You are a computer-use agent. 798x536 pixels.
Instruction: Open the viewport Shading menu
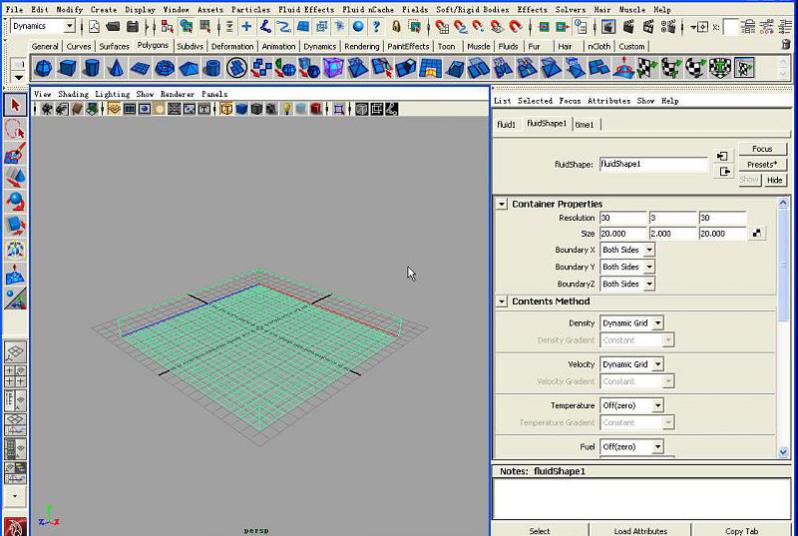[73, 94]
